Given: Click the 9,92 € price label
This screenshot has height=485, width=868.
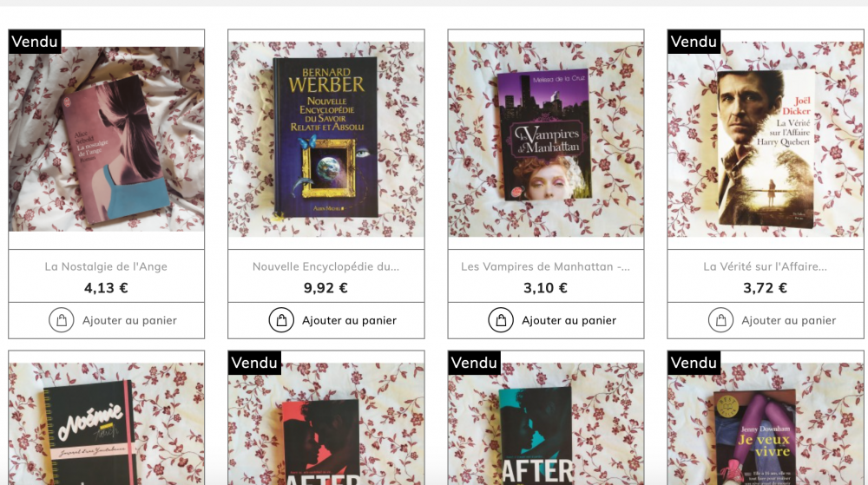Looking at the screenshot, I should [326, 287].
